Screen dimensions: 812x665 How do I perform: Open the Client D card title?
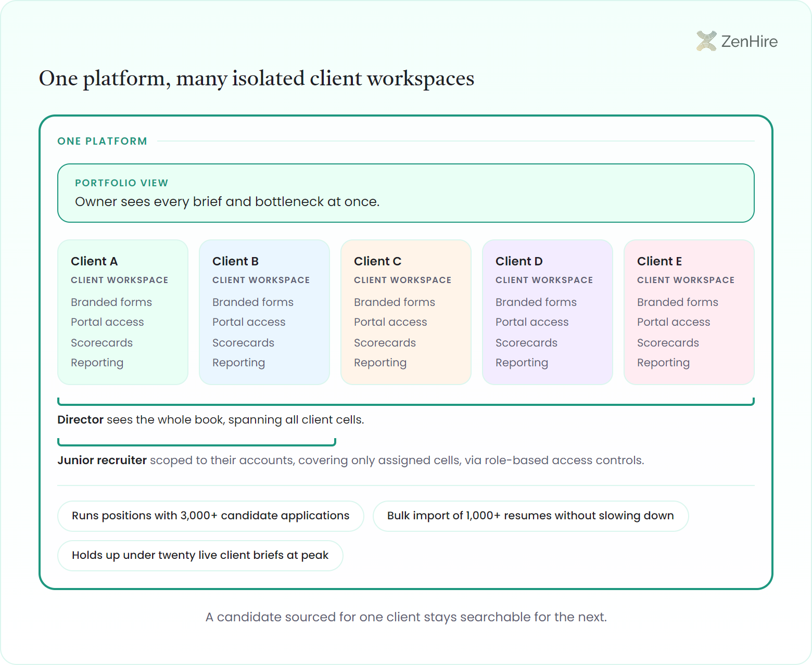(x=519, y=261)
